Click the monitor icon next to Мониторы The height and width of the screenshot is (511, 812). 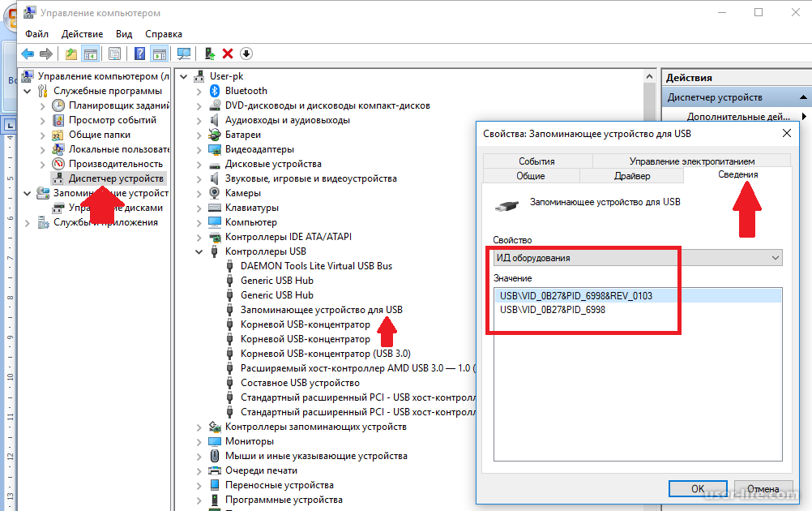point(215,441)
